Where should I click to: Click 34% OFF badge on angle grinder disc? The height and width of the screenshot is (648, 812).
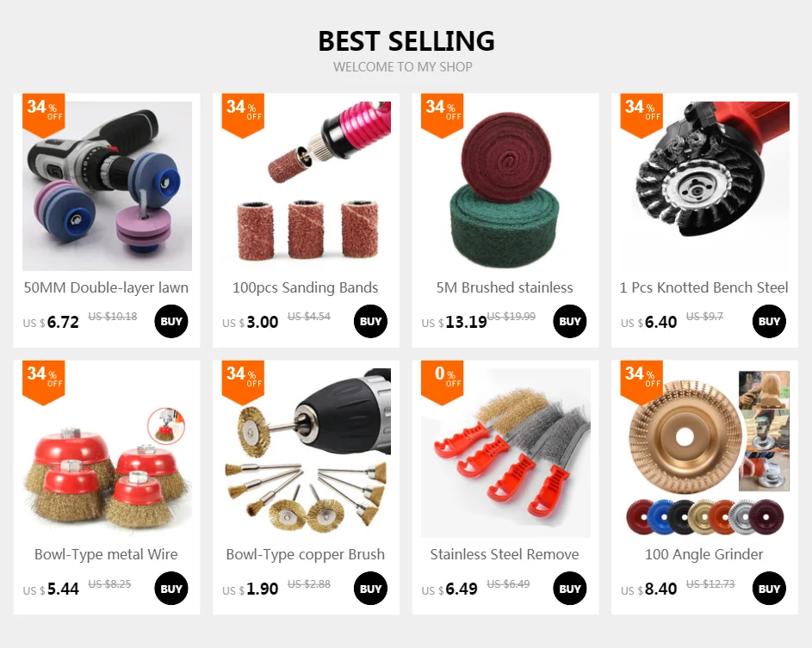[642, 382]
